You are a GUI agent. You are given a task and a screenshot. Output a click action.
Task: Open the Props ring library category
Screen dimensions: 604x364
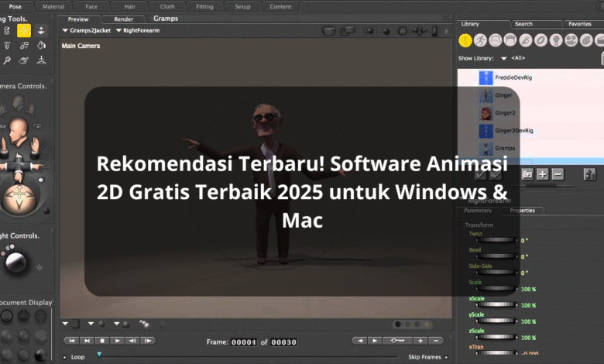point(541,40)
